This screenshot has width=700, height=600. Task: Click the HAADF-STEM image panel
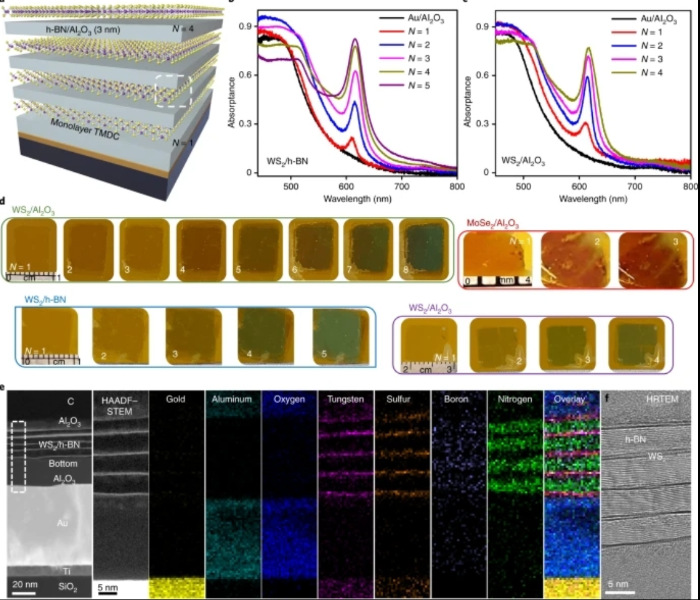(120, 492)
